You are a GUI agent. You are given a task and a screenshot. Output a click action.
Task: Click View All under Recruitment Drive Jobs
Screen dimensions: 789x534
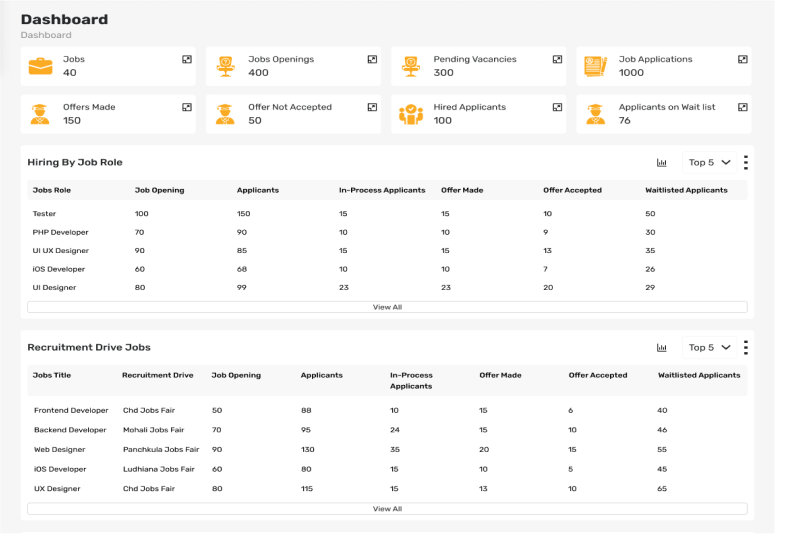[387, 509]
